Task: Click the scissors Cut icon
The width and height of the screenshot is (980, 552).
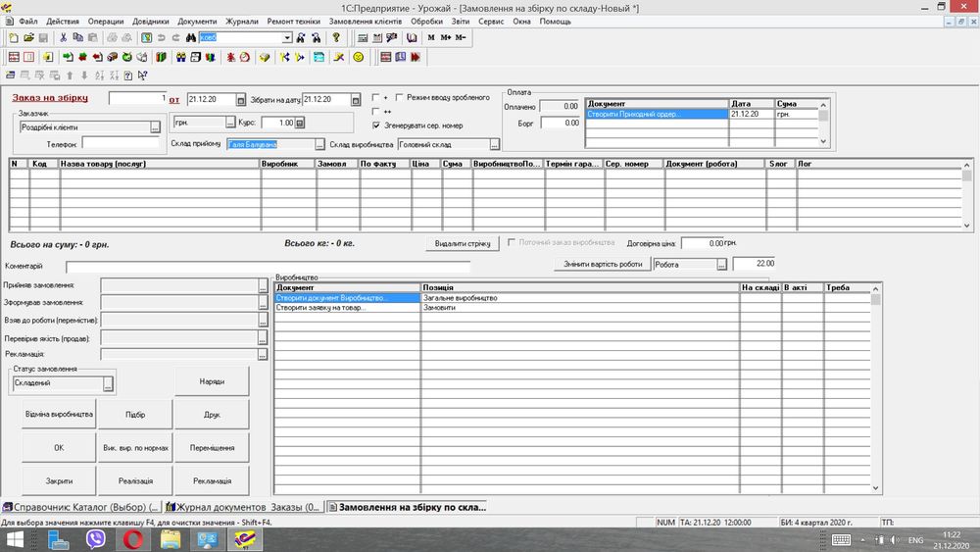Action: (x=63, y=37)
